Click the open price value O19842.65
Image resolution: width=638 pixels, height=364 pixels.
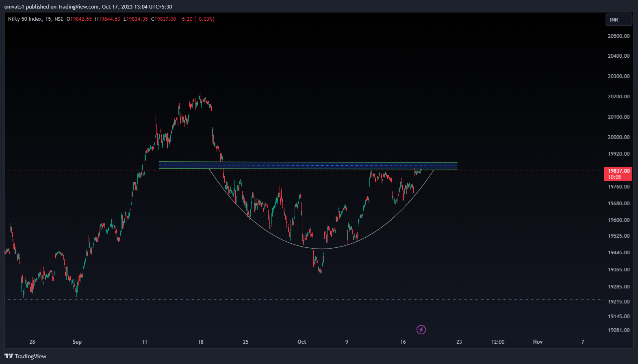pos(79,19)
